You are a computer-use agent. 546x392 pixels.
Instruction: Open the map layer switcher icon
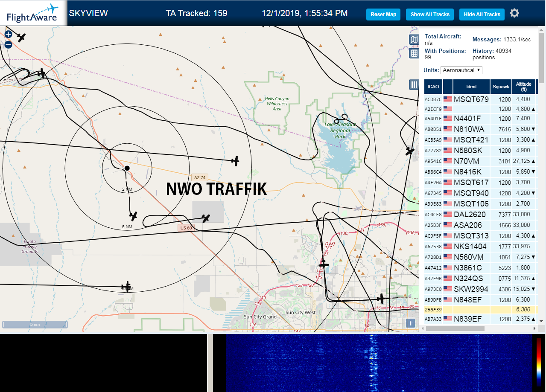414,40
